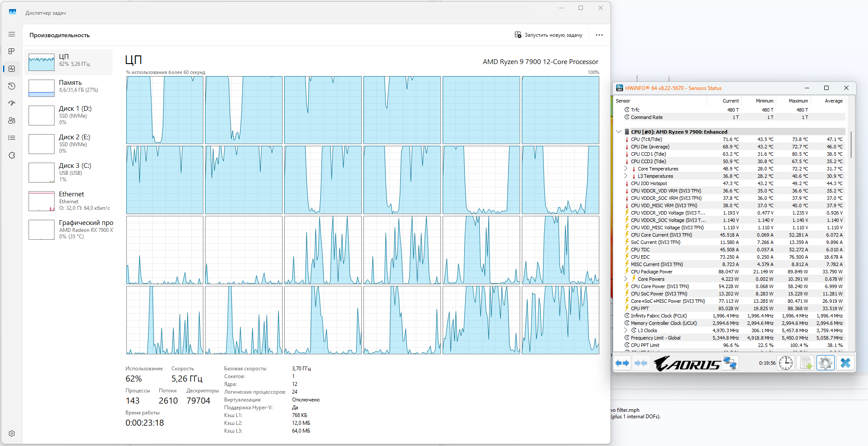This screenshot has width=868, height=446.
Task: Select the Performance page icon in sidebar
Action: coord(12,69)
